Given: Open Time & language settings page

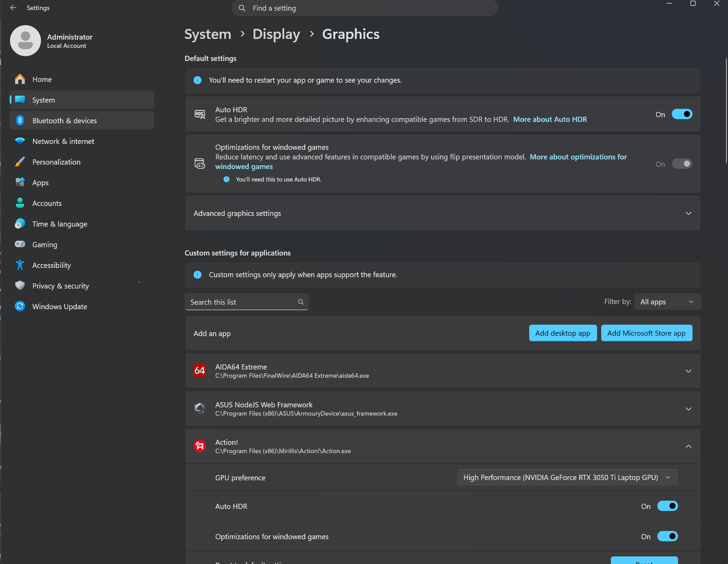Looking at the screenshot, I should [82, 224].
